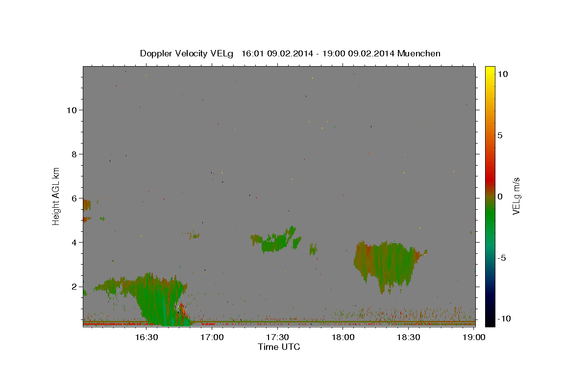
Task: Click the 'Height AGL km' axis label
Action: coord(56,196)
